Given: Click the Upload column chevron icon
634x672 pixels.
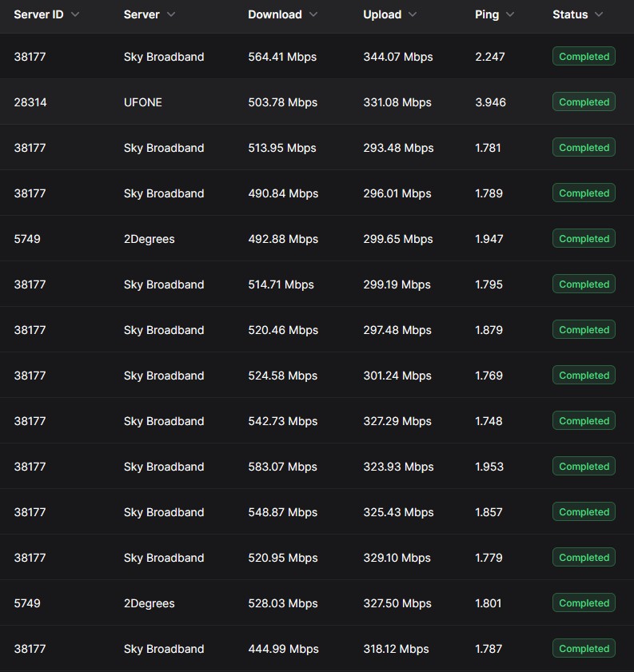Looking at the screenshot, I should 413,14.
